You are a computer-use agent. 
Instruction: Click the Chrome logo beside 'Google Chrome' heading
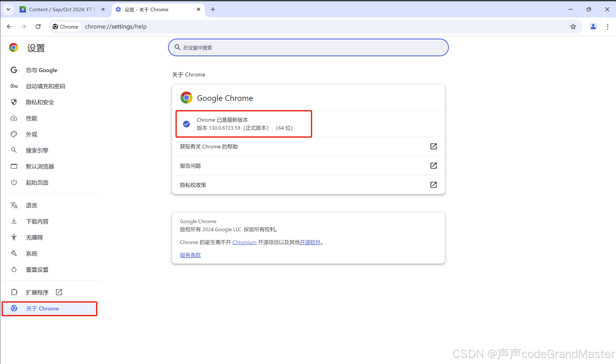(x=186, y=98)
